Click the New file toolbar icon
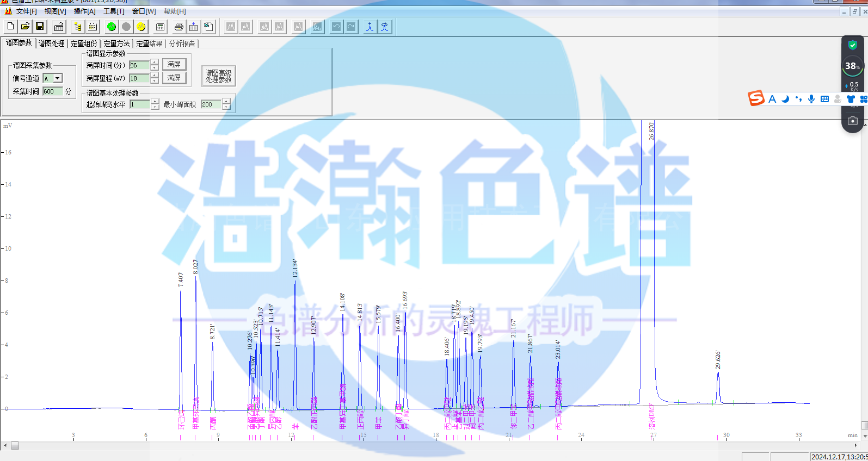 tap(10, 26)
